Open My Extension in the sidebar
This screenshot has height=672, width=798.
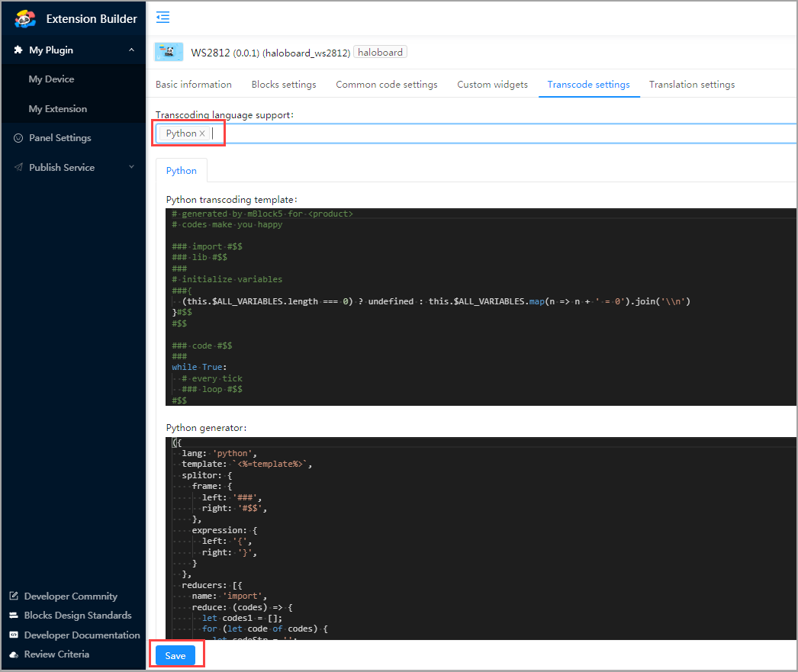57,109
